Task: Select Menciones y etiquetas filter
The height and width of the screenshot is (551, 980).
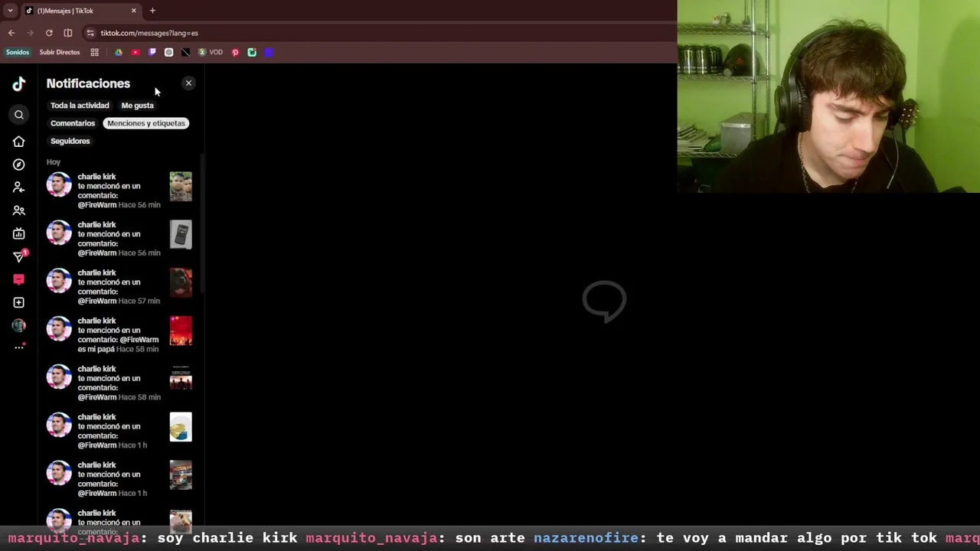Action: pyautogui.click(x=146, y=123)
